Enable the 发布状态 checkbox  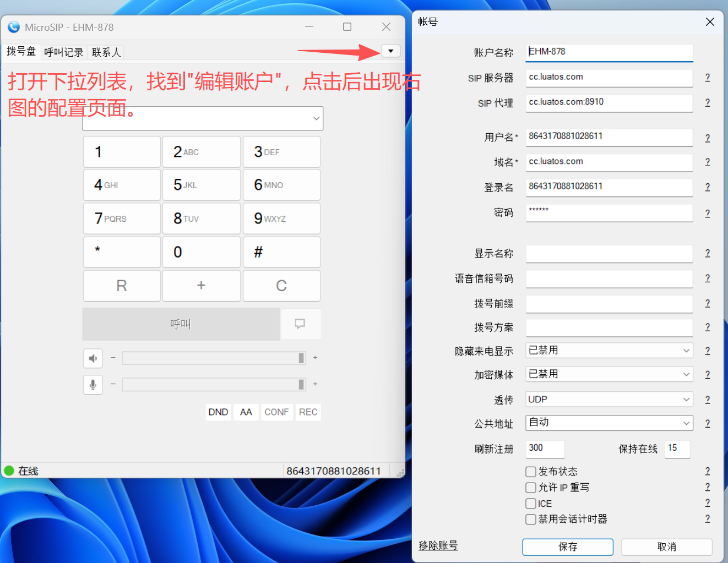(531, 472)
